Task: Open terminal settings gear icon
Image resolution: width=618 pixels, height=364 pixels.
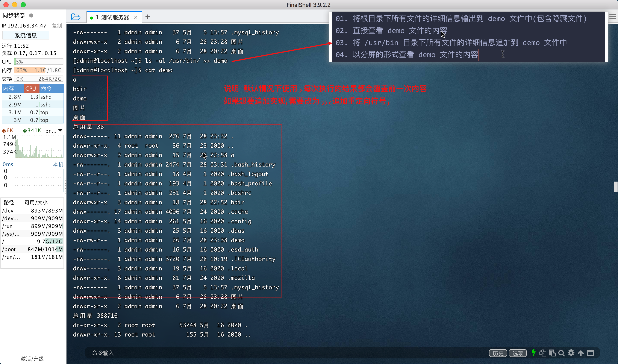Action: click(x=571, y=353)
